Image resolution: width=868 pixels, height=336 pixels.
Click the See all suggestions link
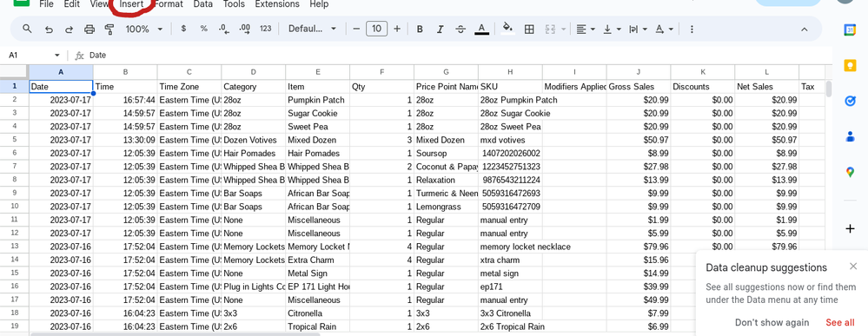840,322
